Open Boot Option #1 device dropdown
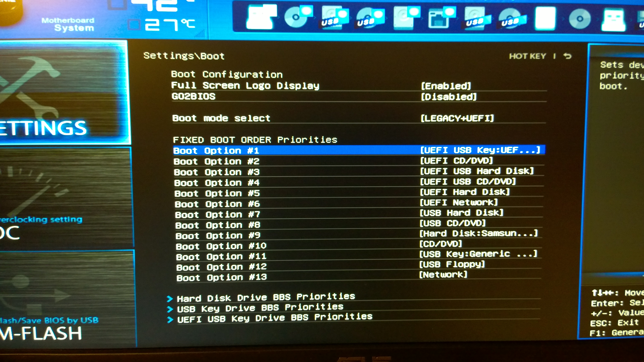This screenshot has width=644, height=362. 480,150
